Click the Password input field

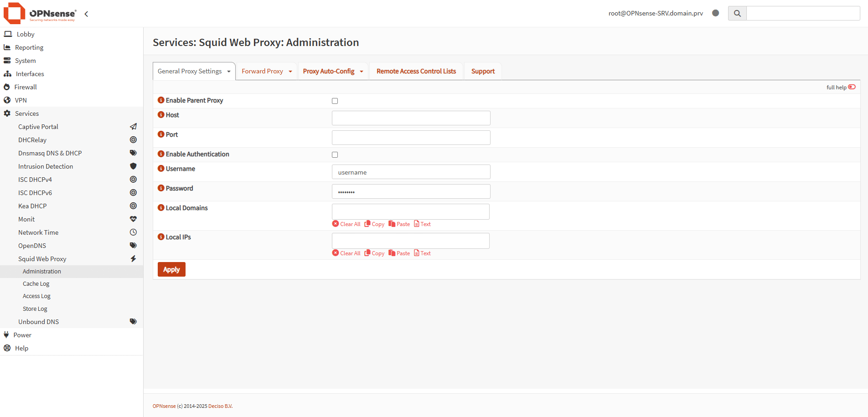pos(411,191)
